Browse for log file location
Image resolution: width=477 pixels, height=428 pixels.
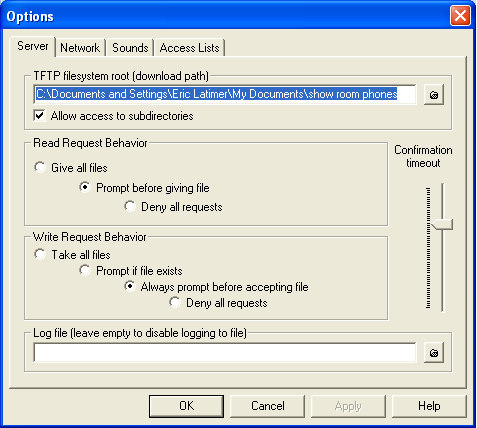click(x=434, y=353)
